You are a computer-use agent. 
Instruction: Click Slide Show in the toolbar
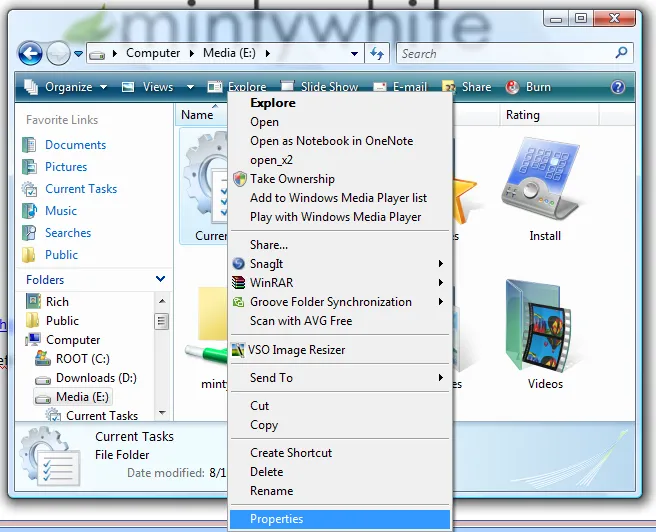(x=320, y=87)
